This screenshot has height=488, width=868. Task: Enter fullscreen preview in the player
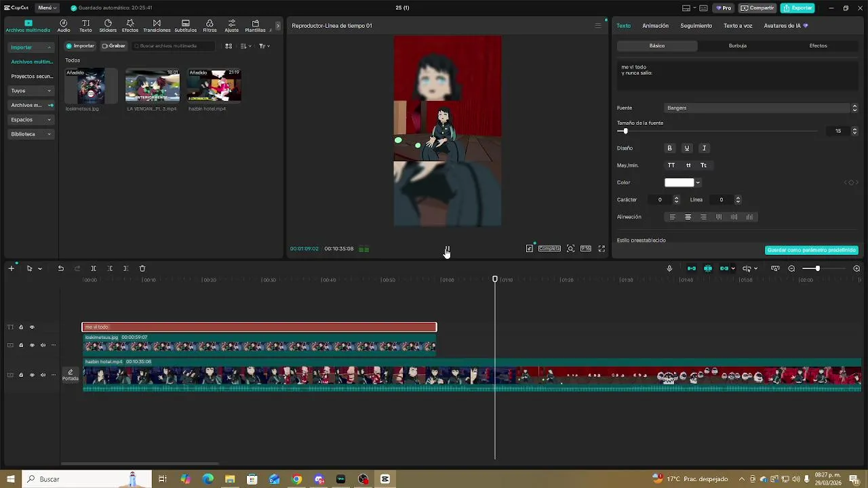click(x=601, y=249)
